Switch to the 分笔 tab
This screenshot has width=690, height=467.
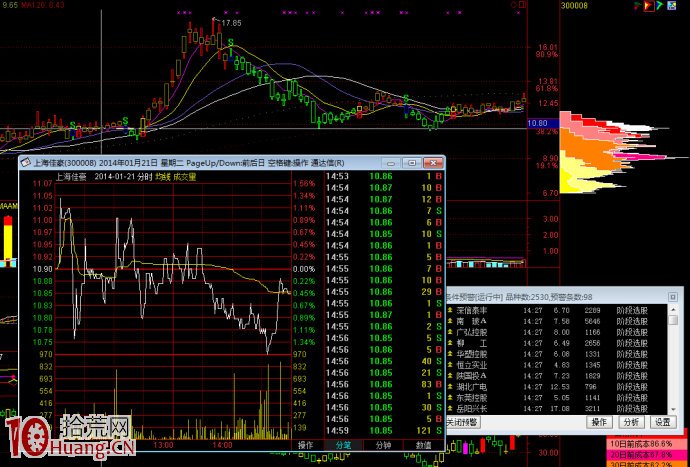tap(344, 444)
